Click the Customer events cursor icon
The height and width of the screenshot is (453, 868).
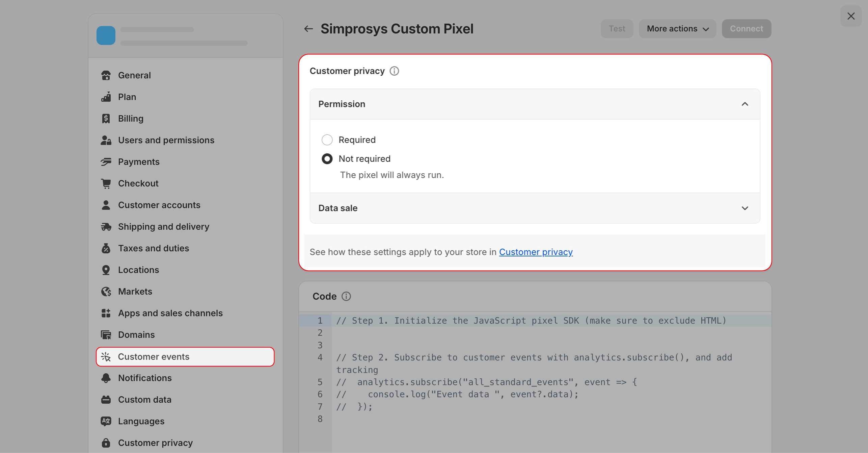pyautogui.click(x=106, y=357)
